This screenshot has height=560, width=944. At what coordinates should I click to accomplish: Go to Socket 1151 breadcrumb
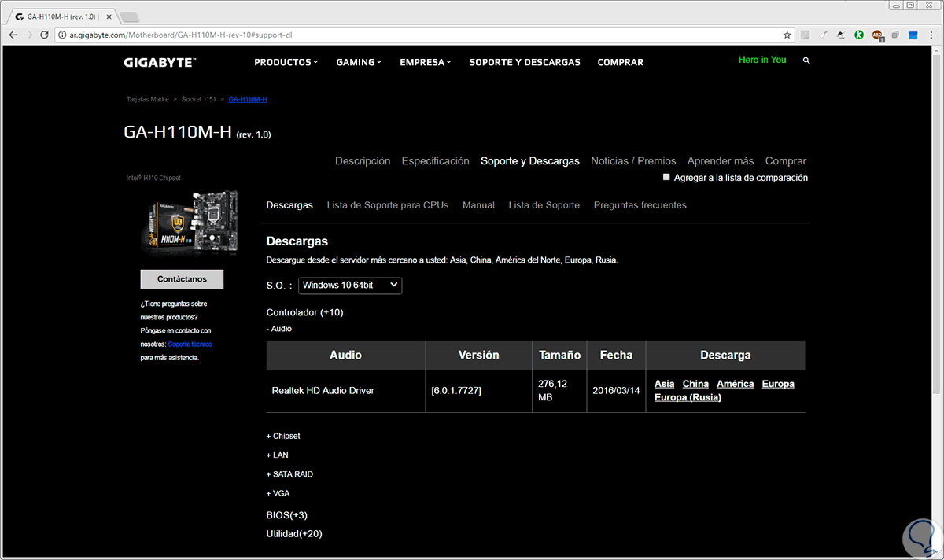pos(199,100)
